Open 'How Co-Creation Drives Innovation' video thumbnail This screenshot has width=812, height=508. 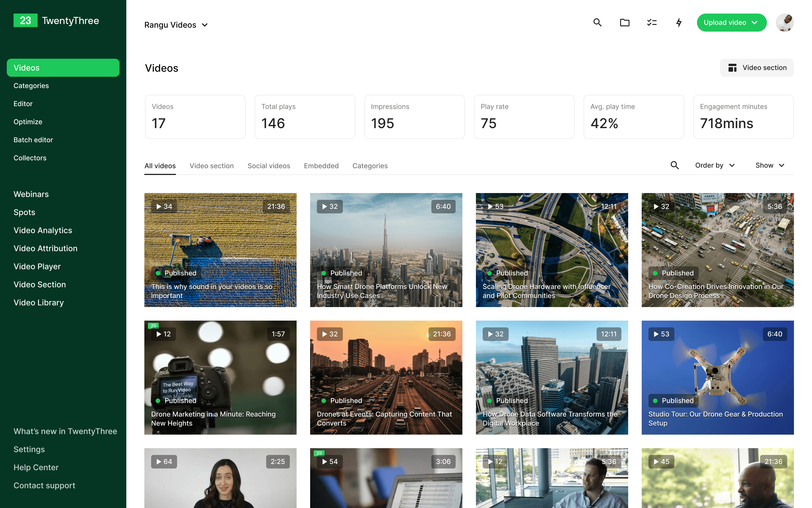pyautogui.click(x=718, y=250)
